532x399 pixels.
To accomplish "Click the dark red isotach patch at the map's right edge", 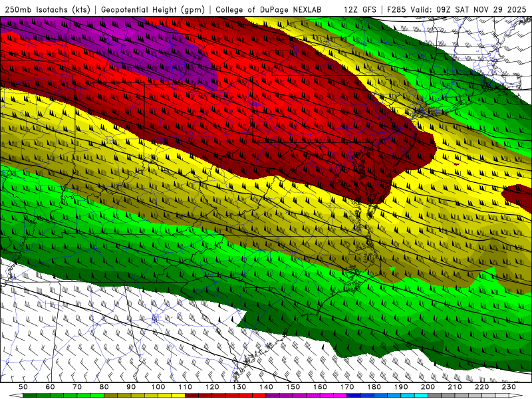I will tap(519, 197).
